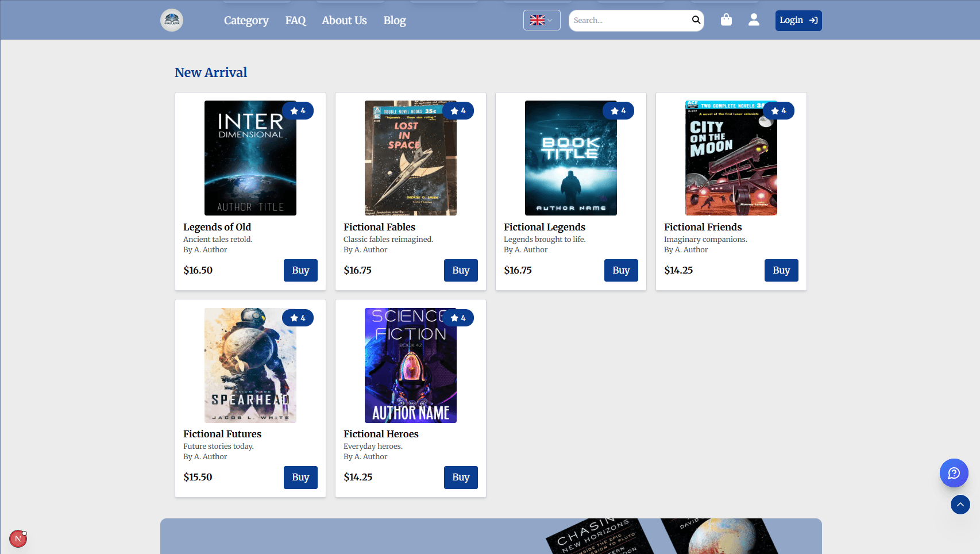The image size is (980, 554).
Task: Buy the Fictional Futures book
Action: pyautogui.click(x=300, y=477)
